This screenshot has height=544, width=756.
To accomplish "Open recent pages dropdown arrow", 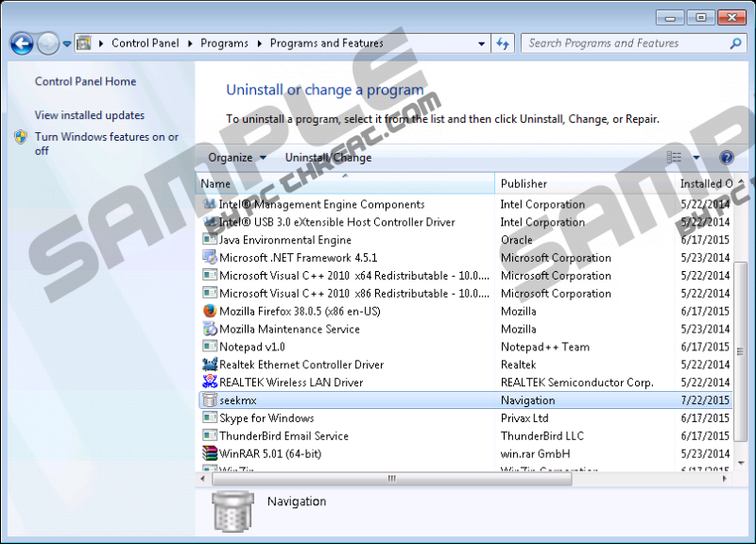I will 67,43.
